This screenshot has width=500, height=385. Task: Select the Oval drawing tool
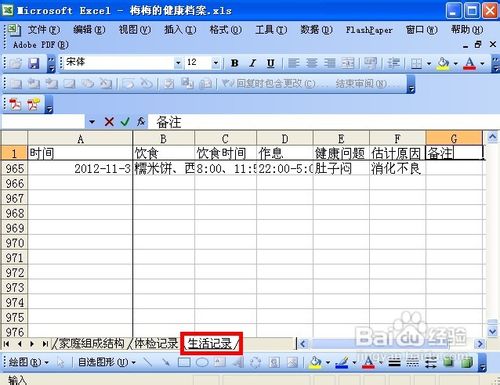pyautogui.click(x=202, y=362)
